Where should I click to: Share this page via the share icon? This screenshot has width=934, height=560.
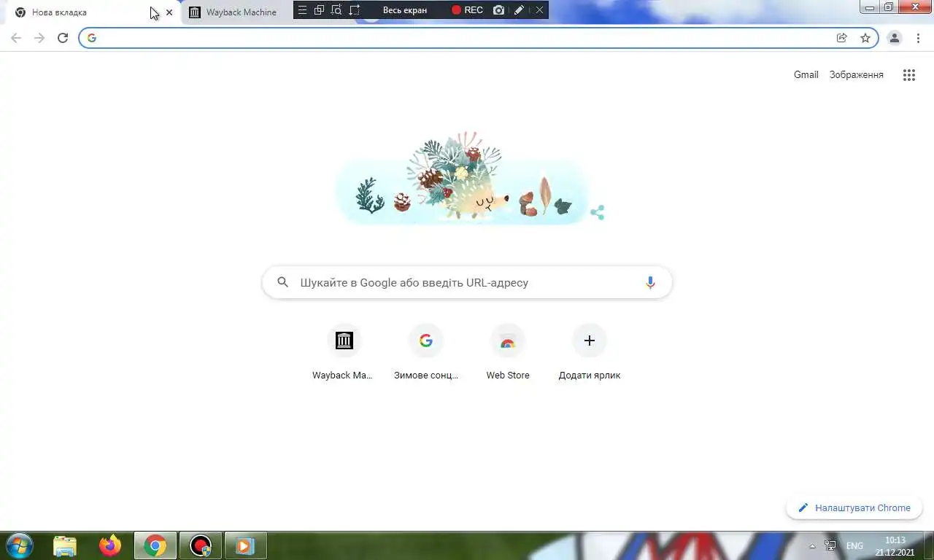coord(842,38)
